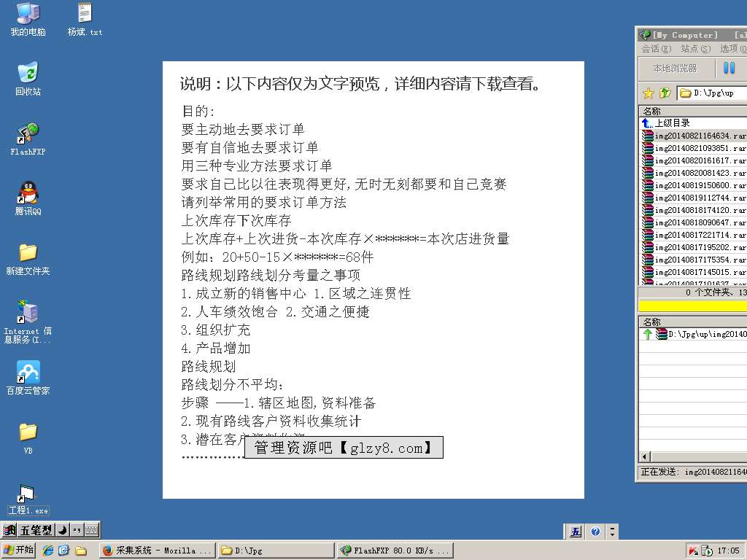Open the 选项 menu in FlashFXP

click(x=733, y=49)
